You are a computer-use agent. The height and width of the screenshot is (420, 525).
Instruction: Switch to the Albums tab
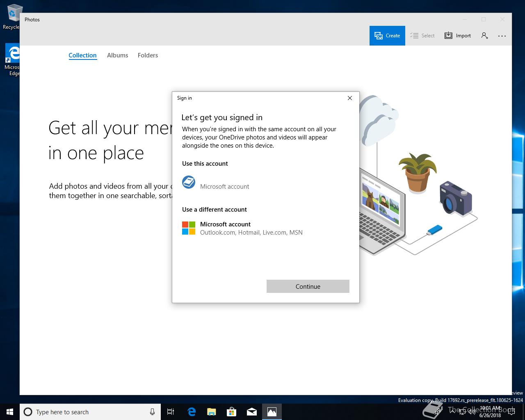(118, 55)
